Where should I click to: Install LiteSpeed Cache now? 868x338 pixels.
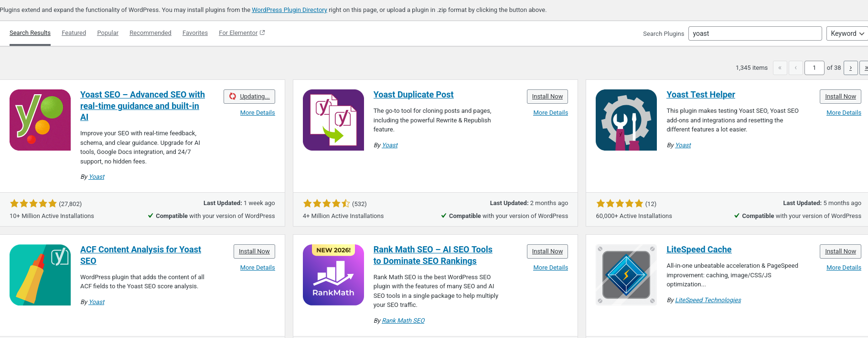pos(840,251)
